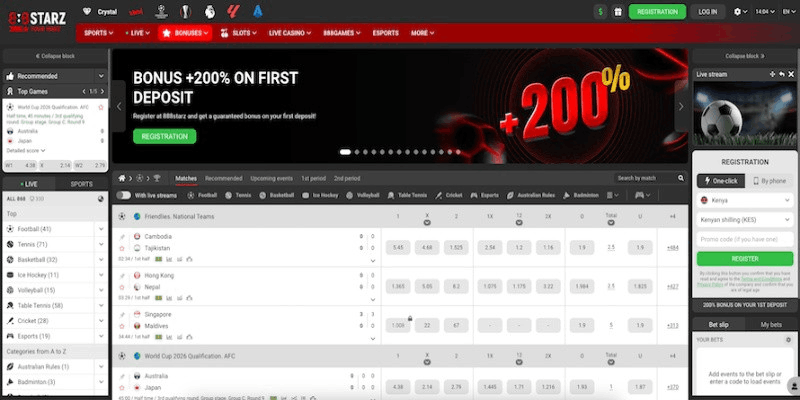The width and height of the screenshot is (800, 400).
Task: Click the home icon above matches
Action: 124,178
